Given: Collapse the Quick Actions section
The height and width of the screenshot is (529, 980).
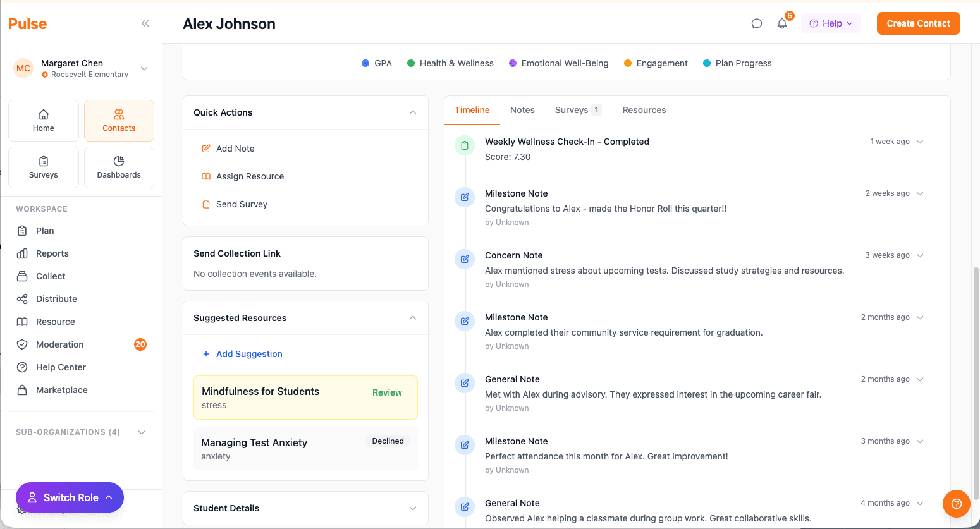Looking at the screenshot, I should [413, 112].
